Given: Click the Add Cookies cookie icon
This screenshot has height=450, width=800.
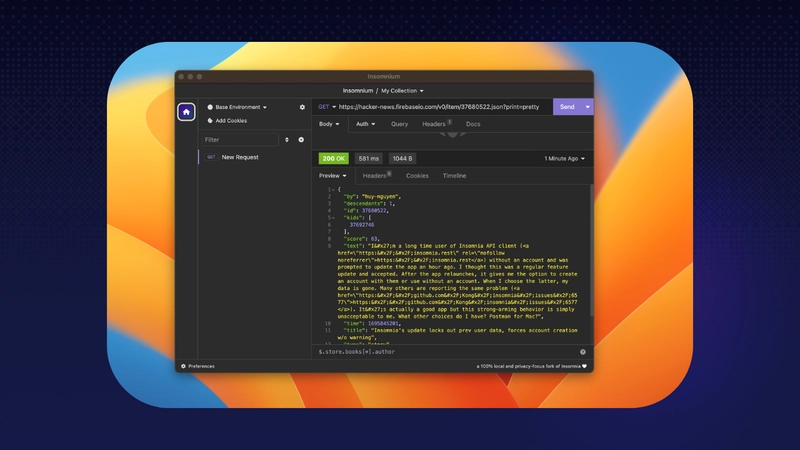Looking at the screenshot, I should tap(210, 120).
